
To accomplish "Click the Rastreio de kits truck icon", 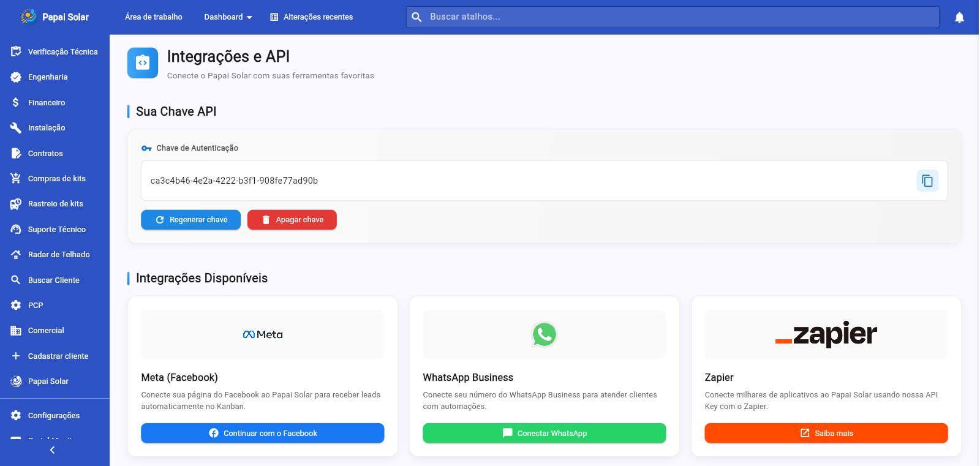I will point(16,204).
